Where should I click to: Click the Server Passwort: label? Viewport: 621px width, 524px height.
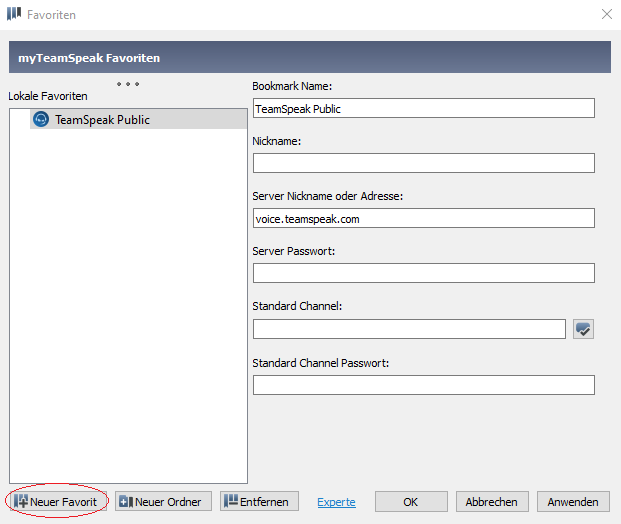(293, 252)
